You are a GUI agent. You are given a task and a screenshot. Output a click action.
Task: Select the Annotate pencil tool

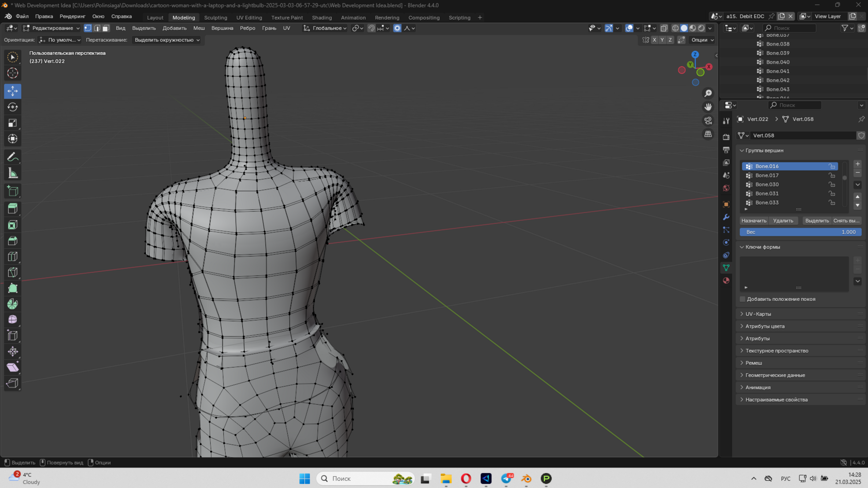point(12,157)
